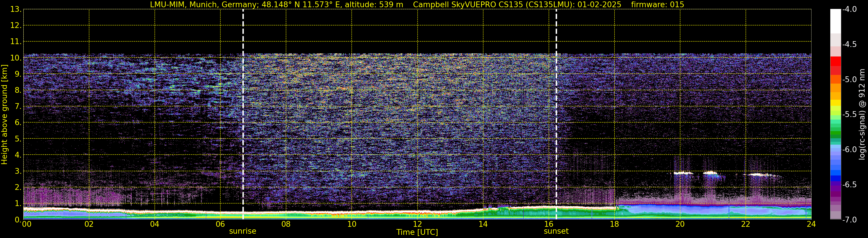Click the "Height above ground [km]" axis label
Viewport: 868px width, 238px height.
[x=4, y=115]
